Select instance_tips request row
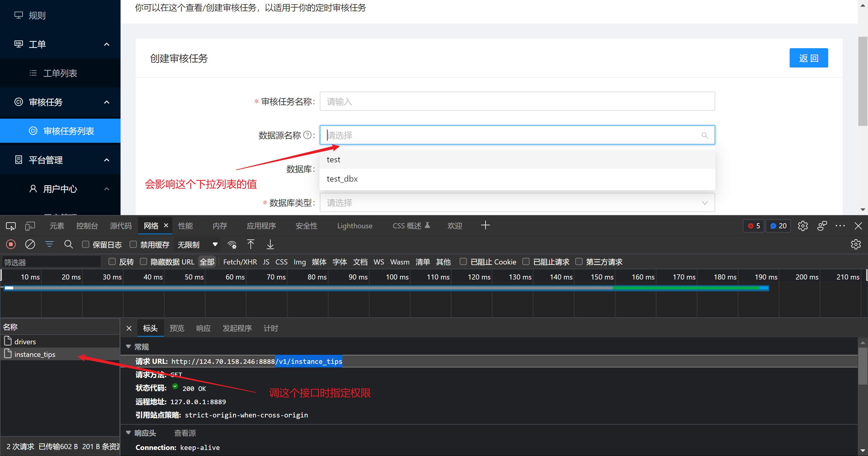 [x=60, y=354]
